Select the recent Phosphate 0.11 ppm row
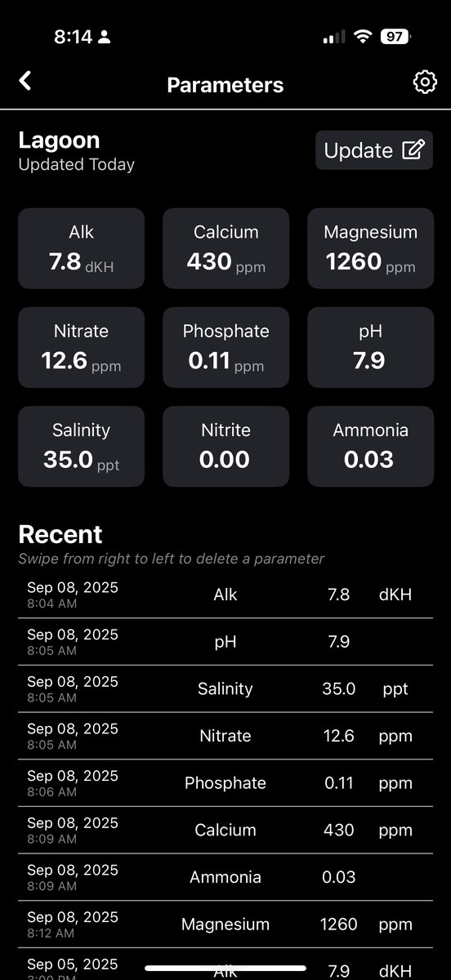 tap(225, 783)
